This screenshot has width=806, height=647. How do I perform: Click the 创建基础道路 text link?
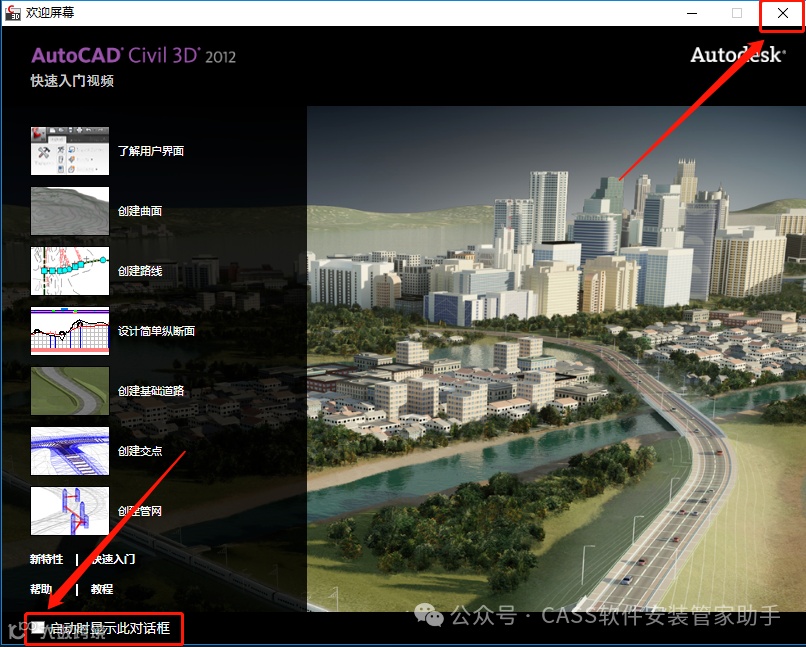pos(151,391)
